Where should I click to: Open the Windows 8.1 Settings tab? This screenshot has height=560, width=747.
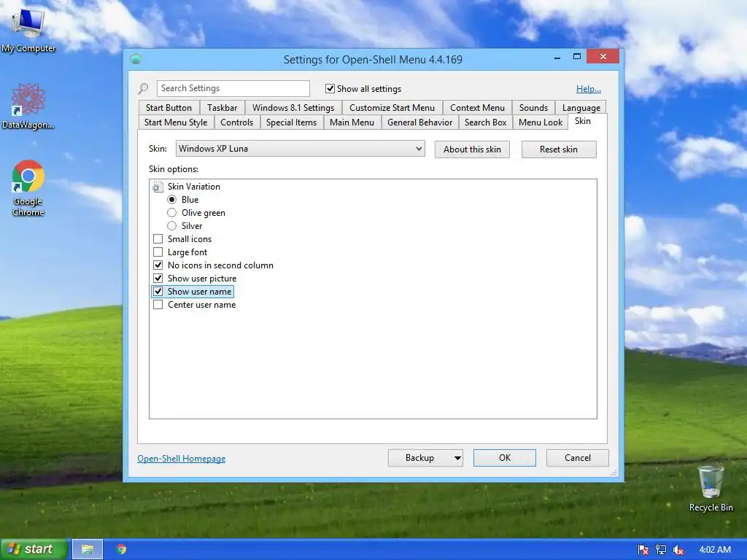[293, 108]
